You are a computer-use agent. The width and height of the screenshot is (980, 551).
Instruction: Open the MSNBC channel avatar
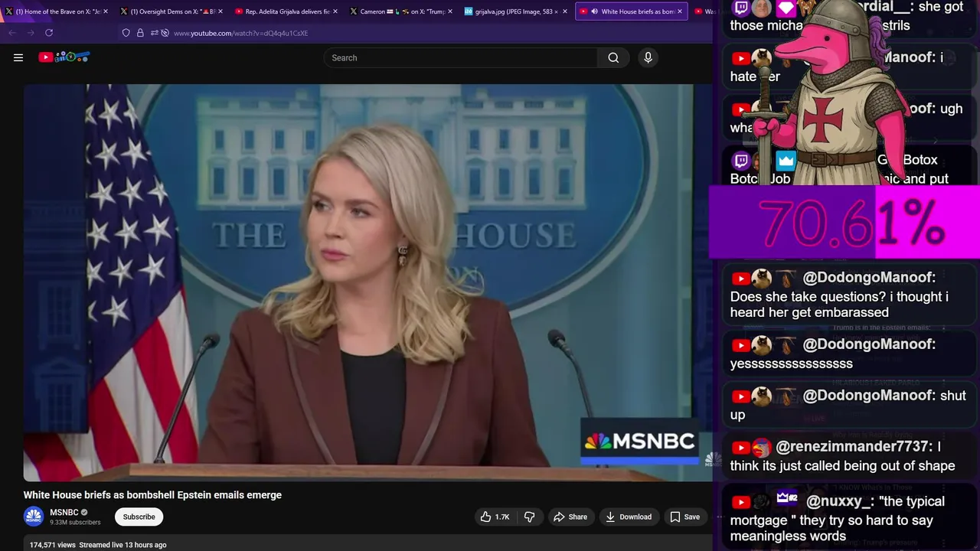pos(34,517)
